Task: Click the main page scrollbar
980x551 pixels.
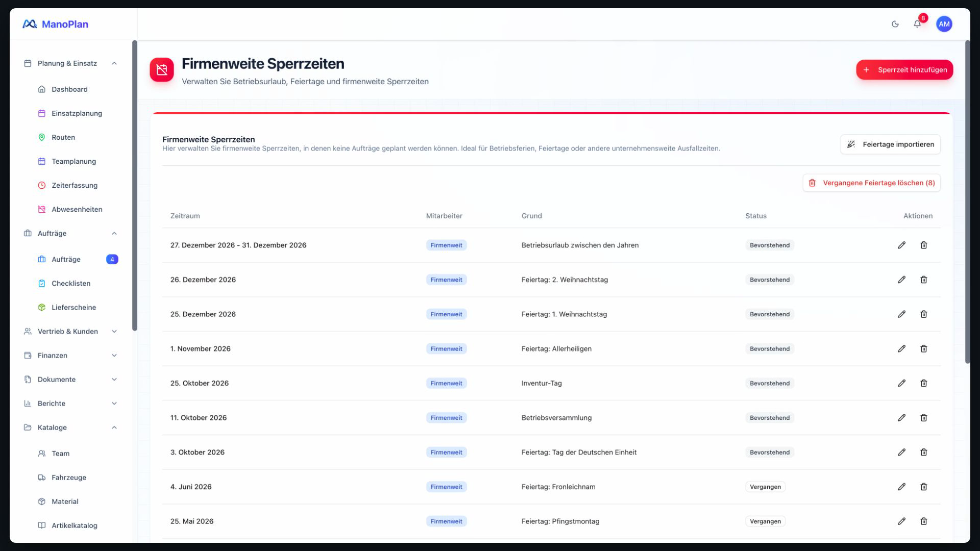Action: [x=967, y=202]
